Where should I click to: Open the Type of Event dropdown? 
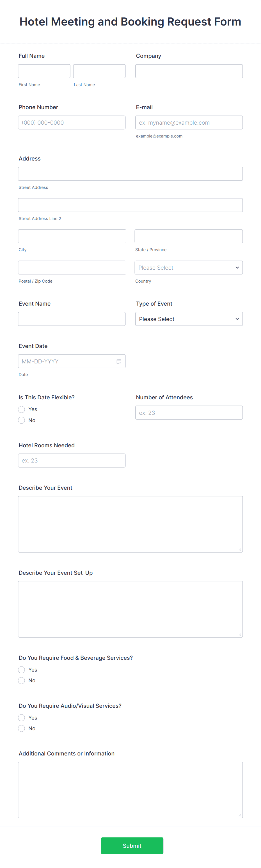[189, 319]
